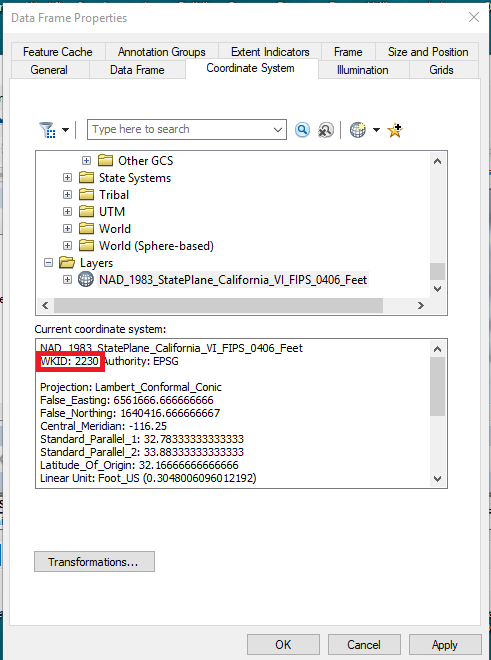Click the magnifier Search button

(302, 130)
